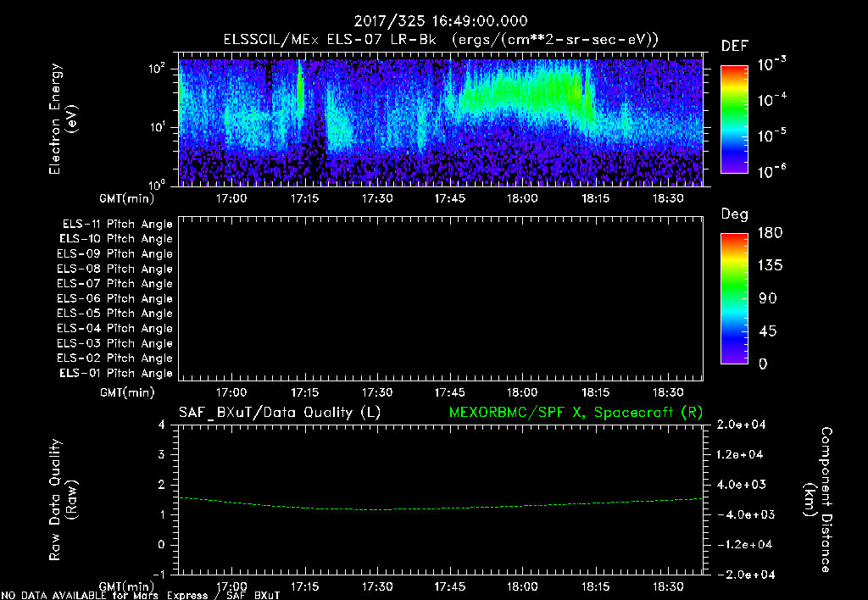Click the bright green spike near 17:15 in spectrogram
The height and width of the screenshot is (600, 868).
pyautogui.click(x=300, y=89)
